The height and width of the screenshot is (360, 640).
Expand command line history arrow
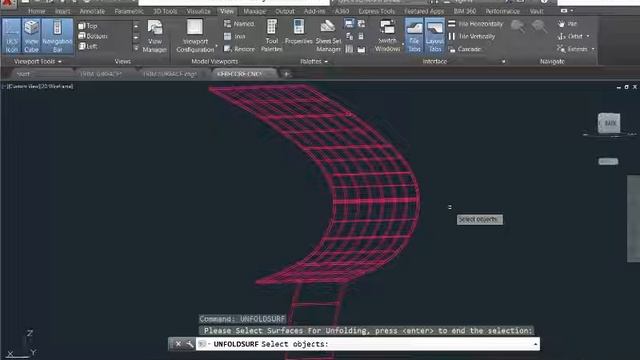tap(535, 344)
